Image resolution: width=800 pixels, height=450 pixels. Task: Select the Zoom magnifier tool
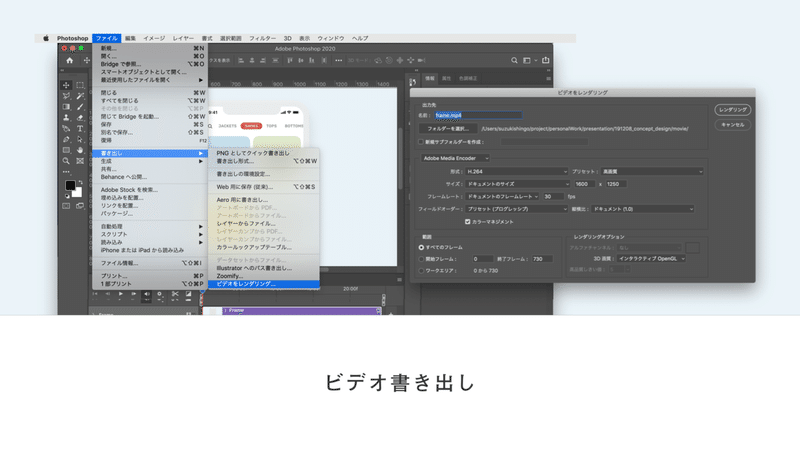click(66, 161)
